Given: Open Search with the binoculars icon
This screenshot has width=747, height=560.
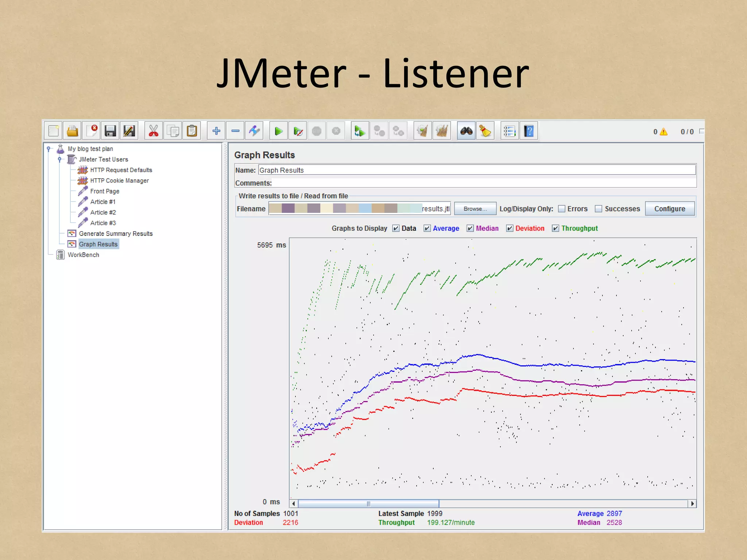Looking at the screenshot, I should click(466, 131).
